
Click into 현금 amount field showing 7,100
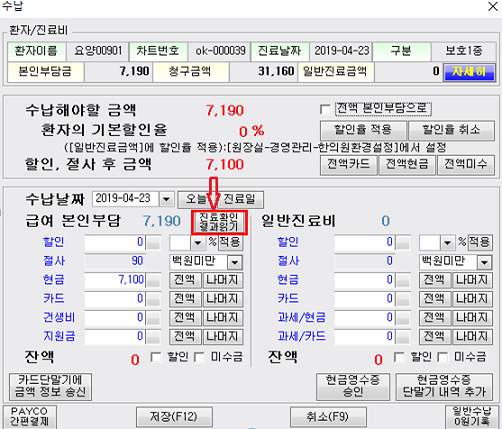coord(115,280)
